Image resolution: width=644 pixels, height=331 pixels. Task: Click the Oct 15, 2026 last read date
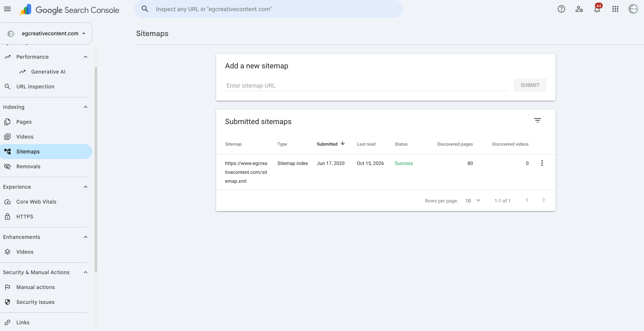click(x=370, y=163)
